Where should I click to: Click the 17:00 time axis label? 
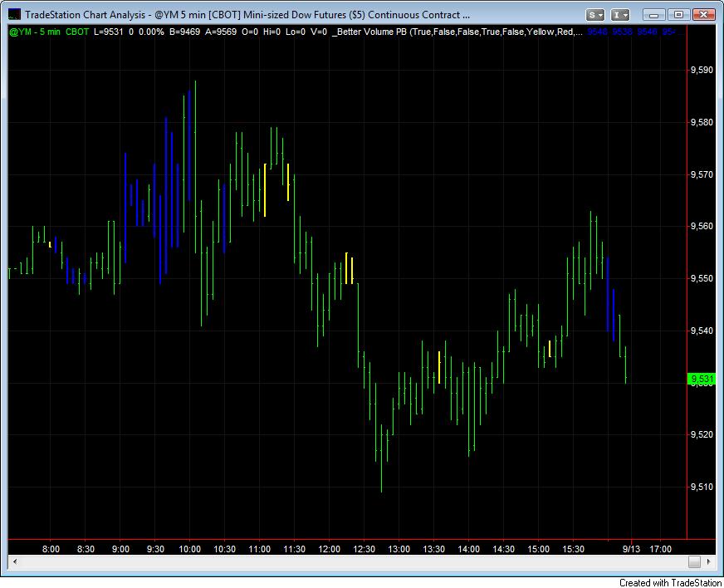tap(660, 549)
